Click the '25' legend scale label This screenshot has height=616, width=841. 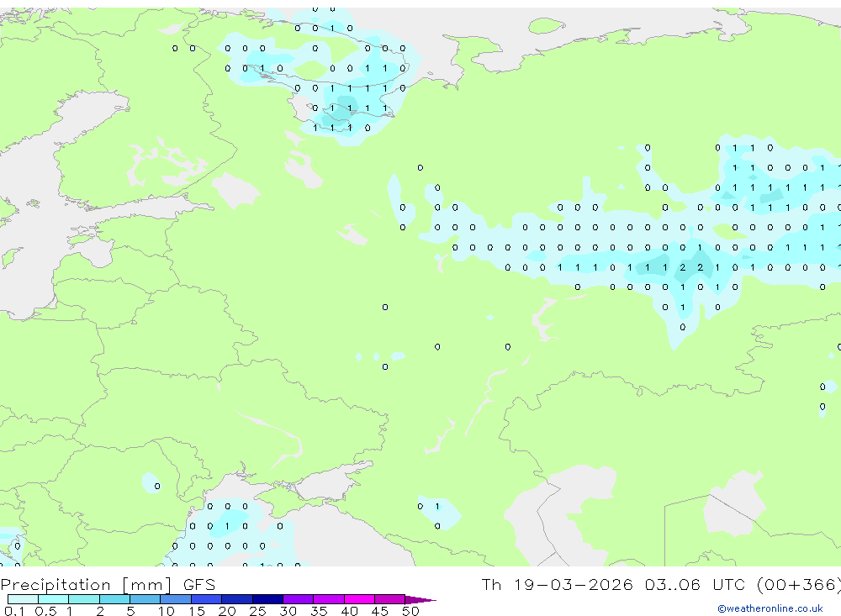point(257,611)
